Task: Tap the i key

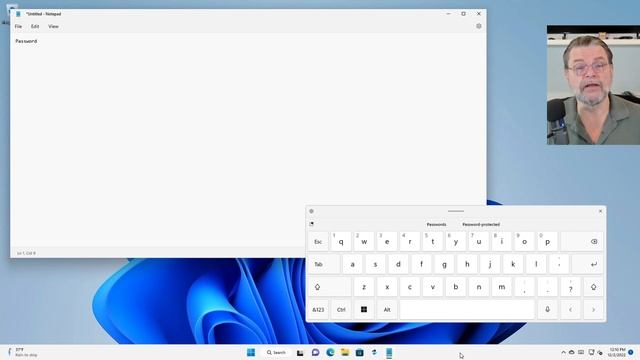Action: pos(502,242)
